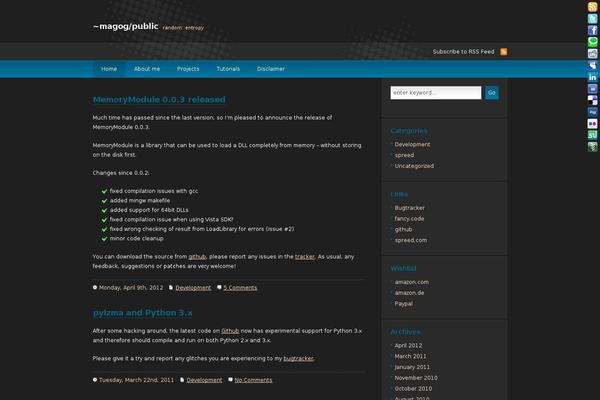Click the 'Changes since 0.0.2:' text

point(121,173)
